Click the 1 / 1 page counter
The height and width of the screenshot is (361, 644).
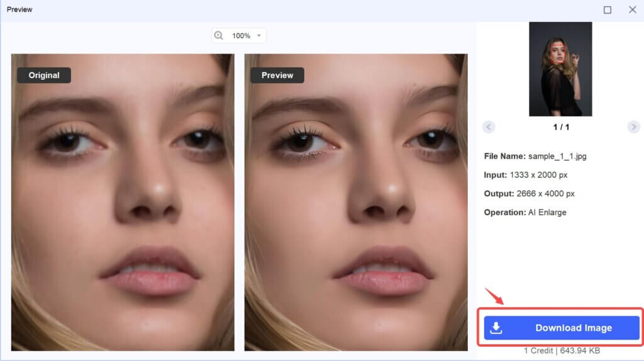tap(561, 127)
